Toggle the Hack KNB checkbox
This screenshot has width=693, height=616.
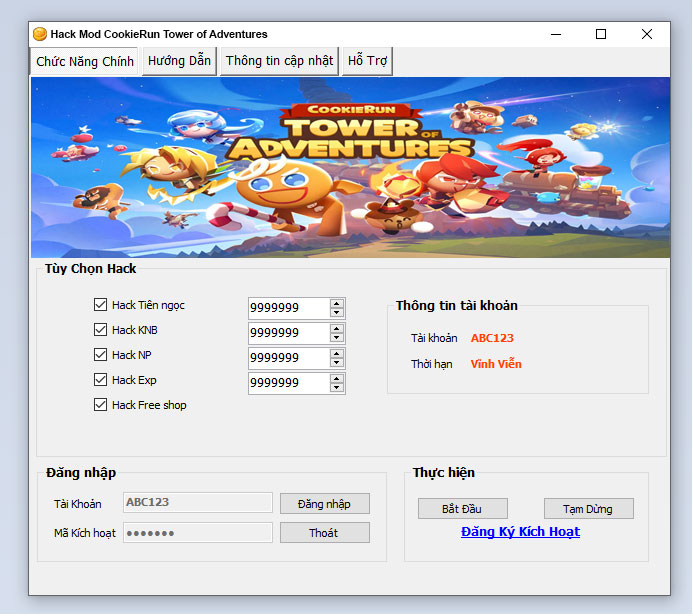(x=100, y=330)
